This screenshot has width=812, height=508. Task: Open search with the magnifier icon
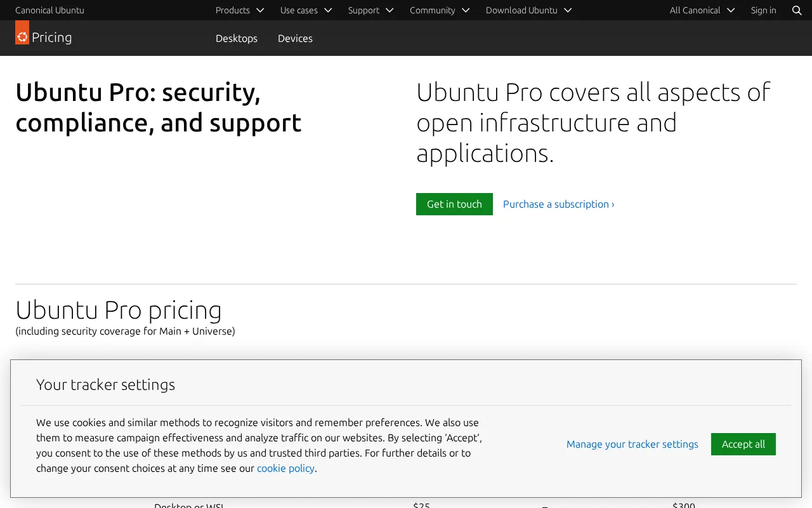point(797,10)
